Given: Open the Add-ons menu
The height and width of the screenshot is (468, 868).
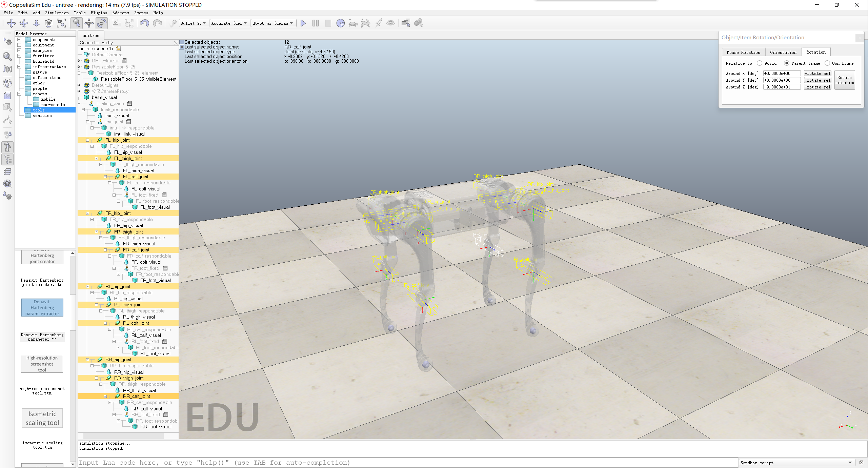Looking at the screenshot, I should pyautogui.click(x=120, y=13).
